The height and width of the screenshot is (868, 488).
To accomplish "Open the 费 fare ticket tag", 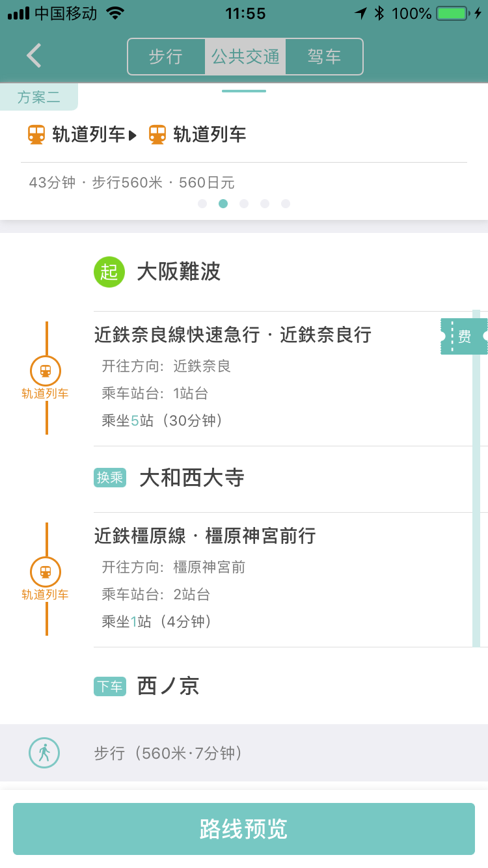I will pyautogui.click(x=464, y=336).
